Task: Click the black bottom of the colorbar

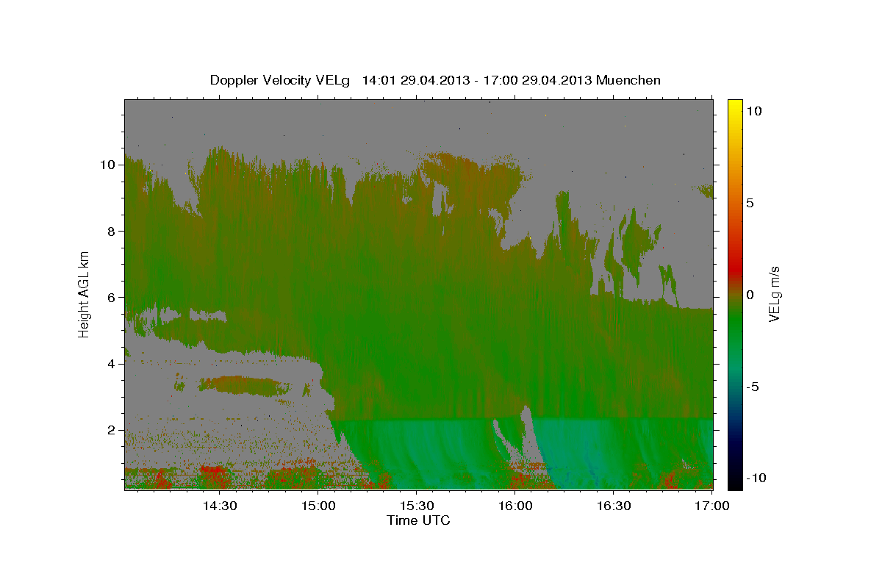Action: [x=735, y=482]
